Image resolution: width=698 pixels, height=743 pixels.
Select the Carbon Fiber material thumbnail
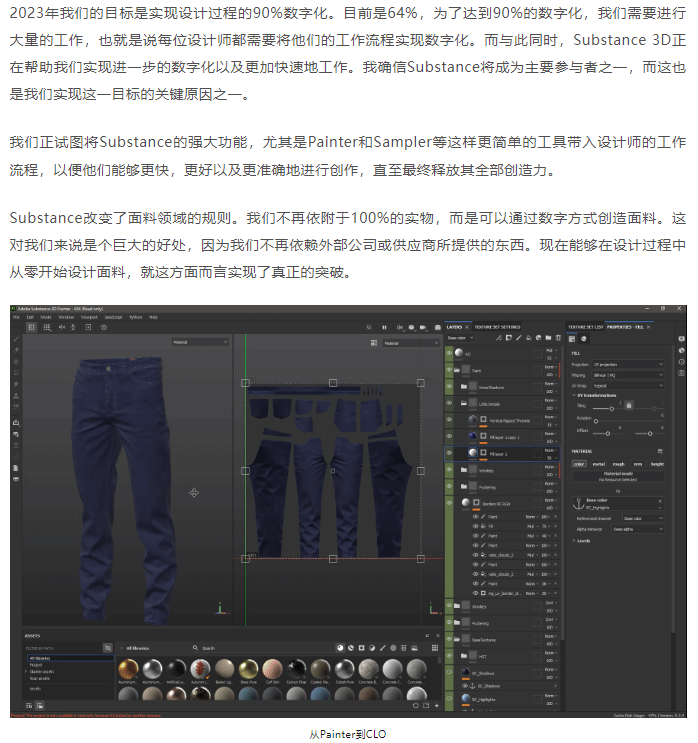pyautogui.click(x=296, y=671)
